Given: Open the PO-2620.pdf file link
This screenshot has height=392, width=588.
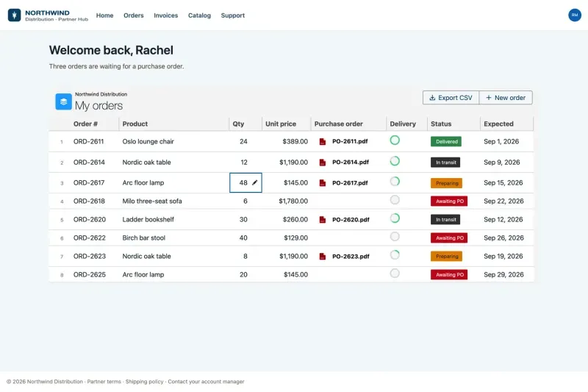Looking at the screenshot, I should point(351,219).
